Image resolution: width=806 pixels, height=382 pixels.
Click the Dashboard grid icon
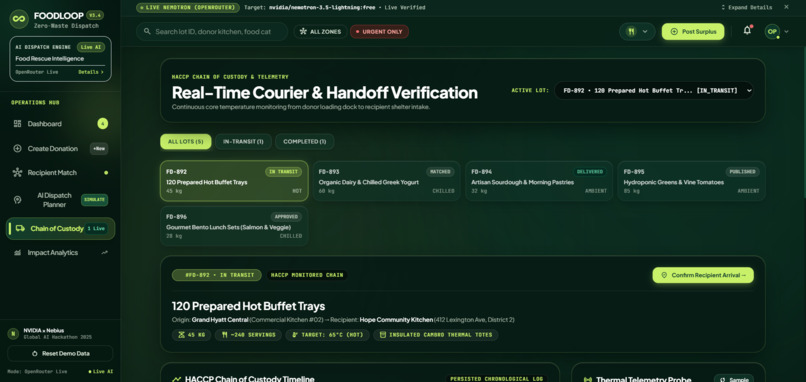tap(17, 124)
